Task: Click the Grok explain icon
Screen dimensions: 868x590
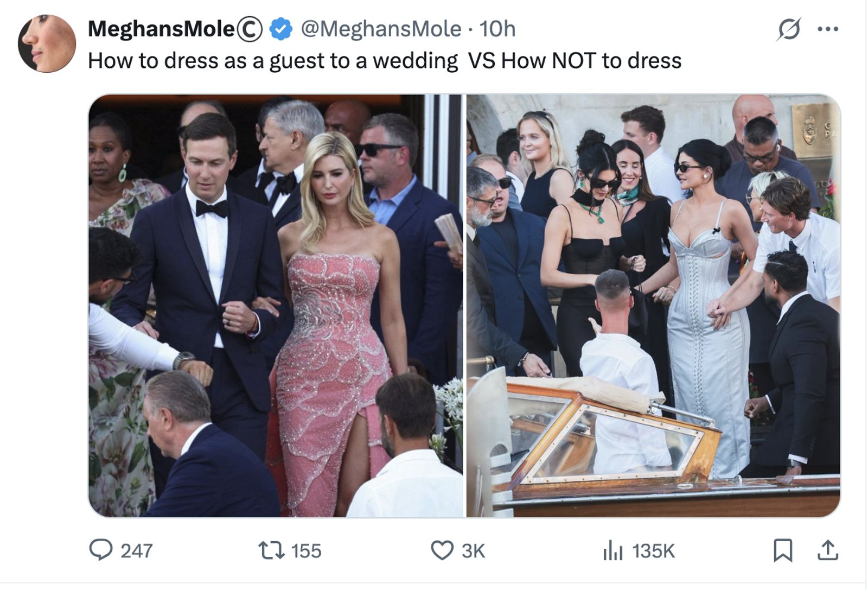Action: (x=788, y=29)
